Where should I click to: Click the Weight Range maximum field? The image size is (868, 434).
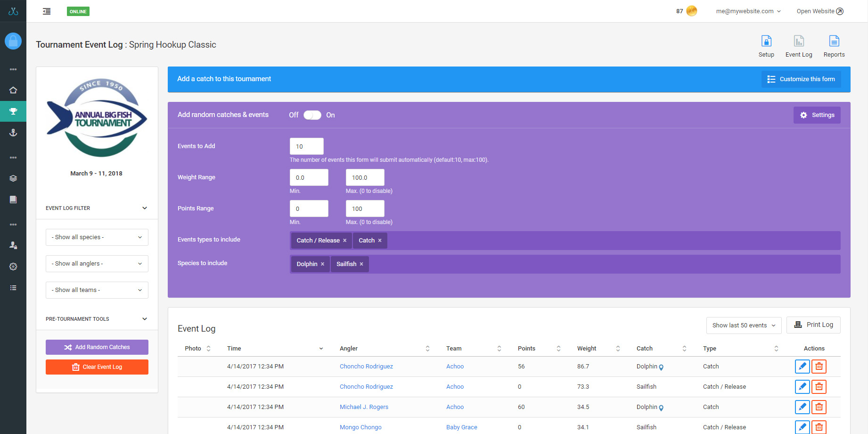coord(365,177)
